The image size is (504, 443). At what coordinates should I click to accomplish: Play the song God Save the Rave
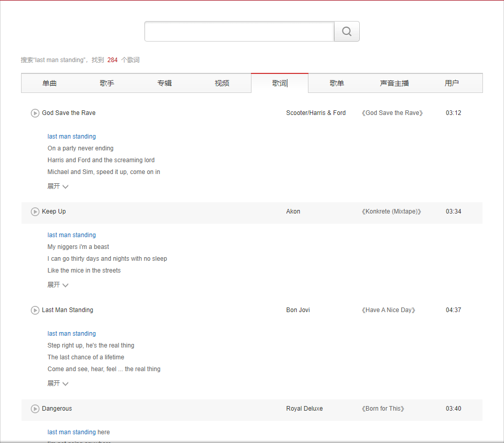(35, 113)
